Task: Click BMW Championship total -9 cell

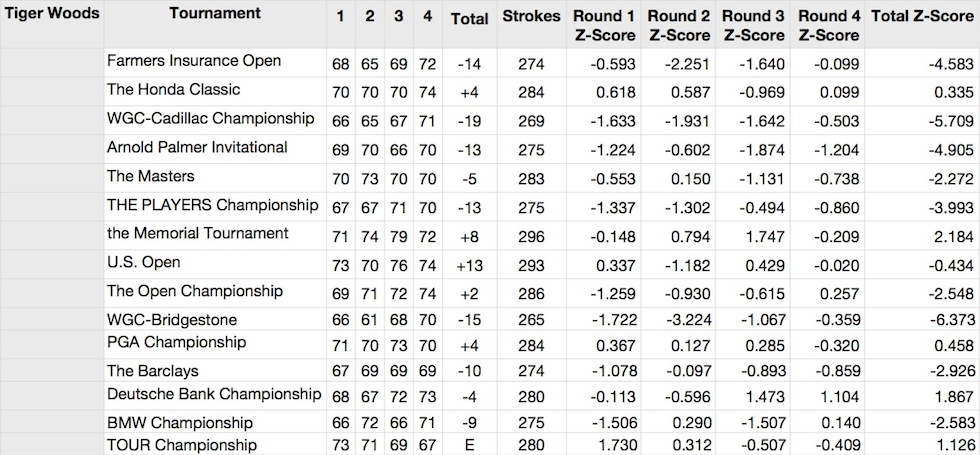Action: 469,422
